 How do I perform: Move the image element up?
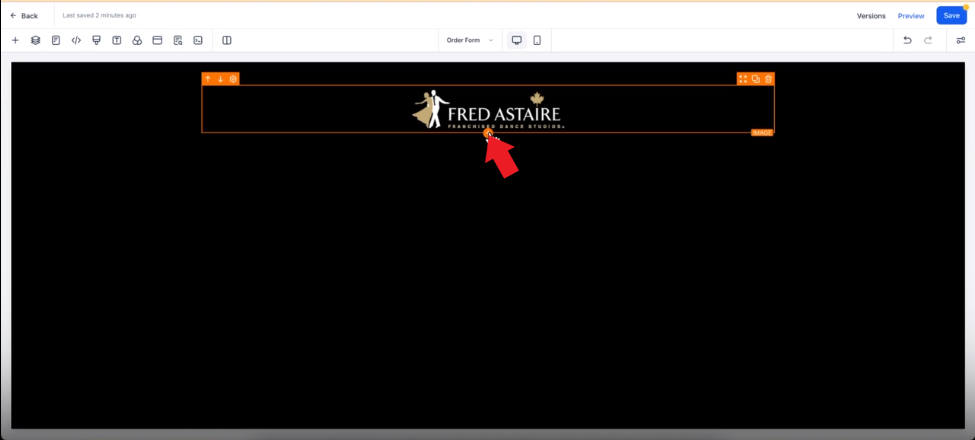(208, 79)
